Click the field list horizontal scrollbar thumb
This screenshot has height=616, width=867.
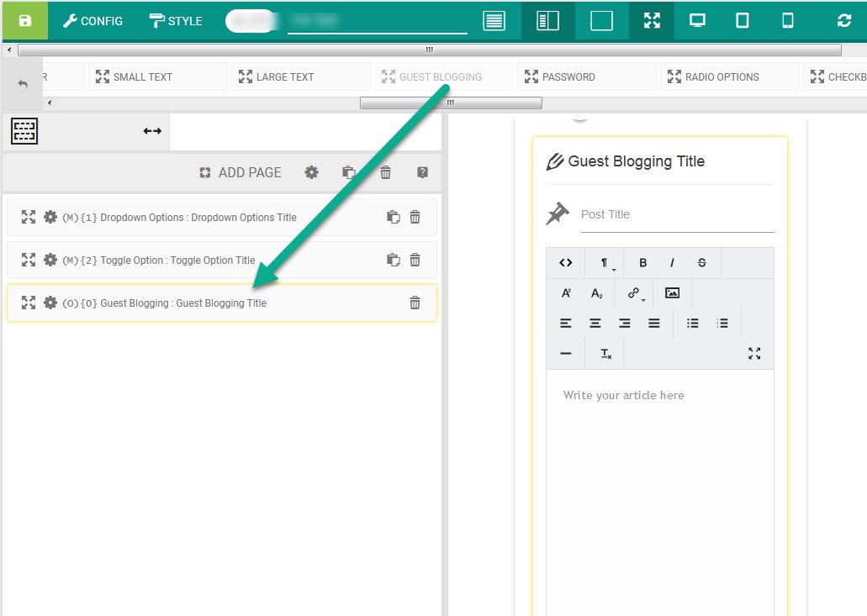[x=451, y=103]
